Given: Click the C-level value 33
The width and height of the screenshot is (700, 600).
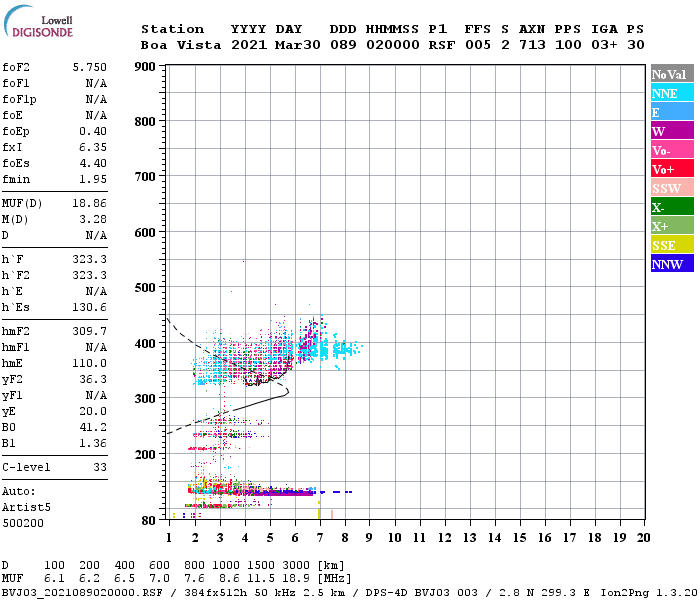Looking at the screenshot, I should click(100, 467).
